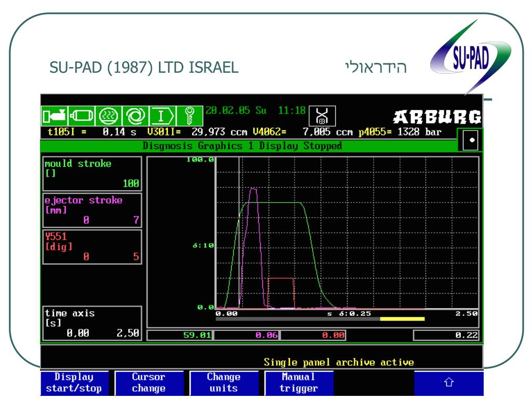532x399 pixels.
Task: Select the Y551 [dig] channel panel
Action: (x=92, y=247)
